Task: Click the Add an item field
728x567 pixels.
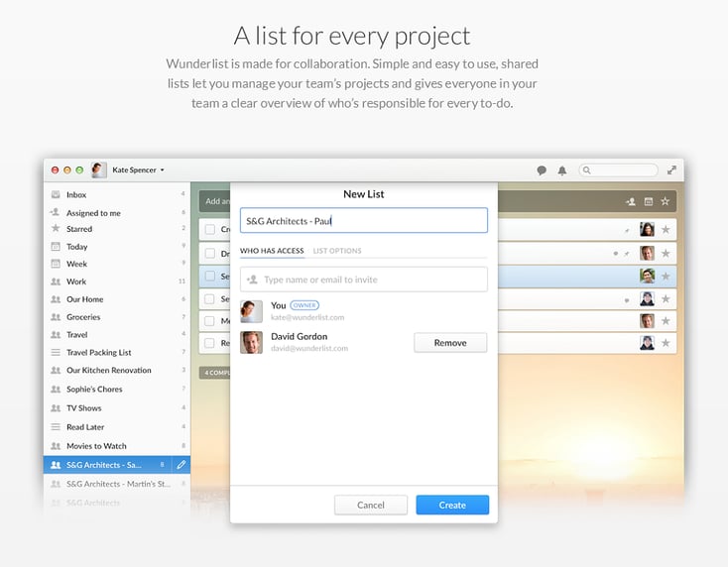Action: click(x=215, y=201)
